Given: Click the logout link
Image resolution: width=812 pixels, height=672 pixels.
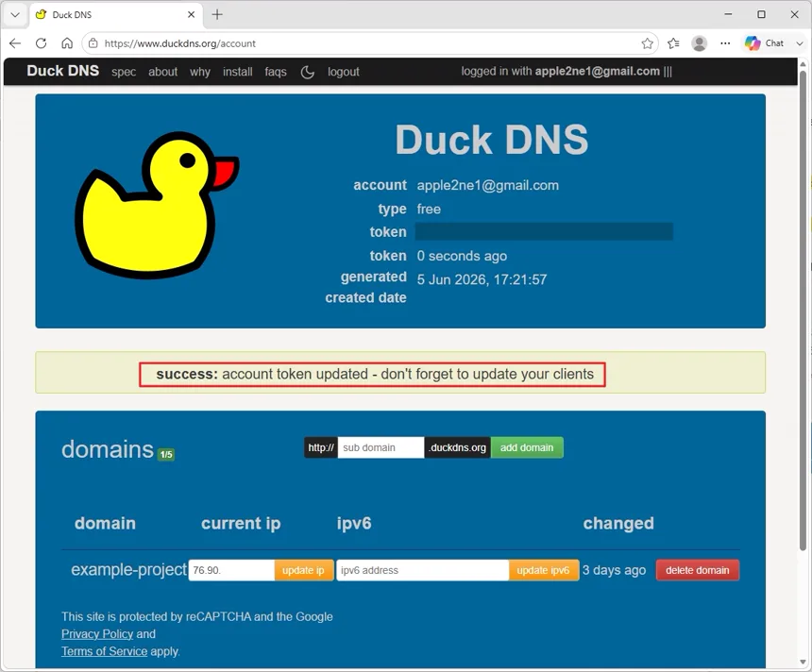Looking at the screenshot, I should tap(344, 72).
